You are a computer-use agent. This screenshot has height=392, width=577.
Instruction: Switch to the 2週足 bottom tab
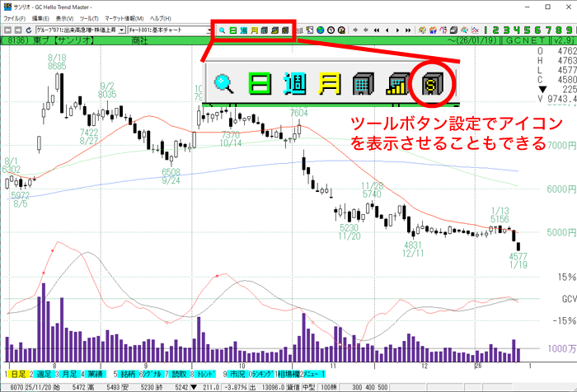pos(46,374)
